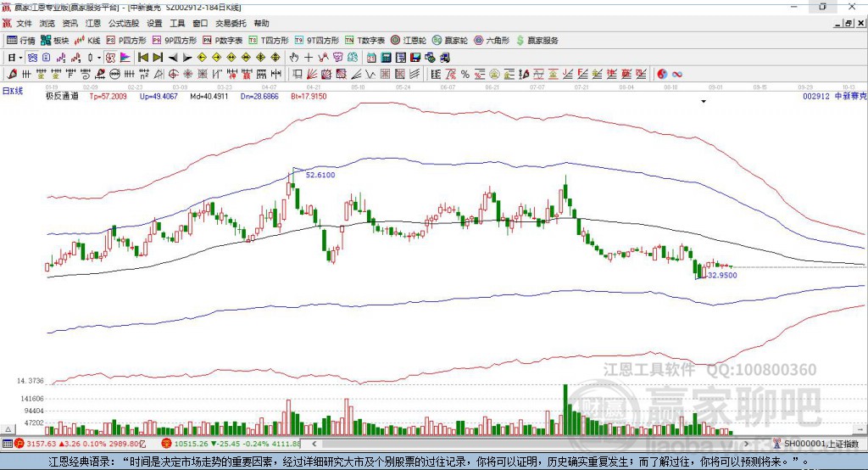
Task: Click the bottom horizontal scrollbar track
Action: pyautogui.click(x=530, y=444)
